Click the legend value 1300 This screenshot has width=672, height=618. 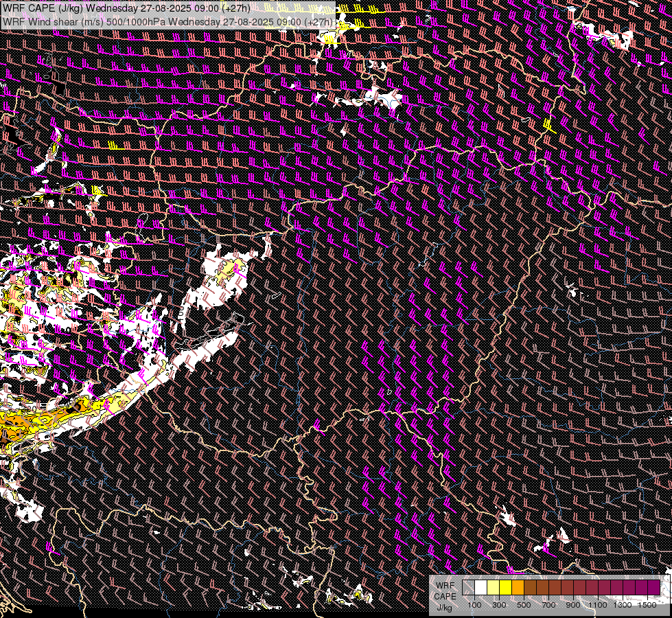pyautogui.click(x=623, y=605)
